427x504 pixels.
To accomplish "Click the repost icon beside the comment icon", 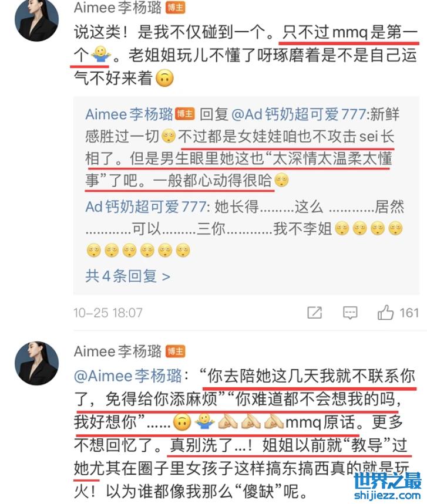I will [314, 312].
